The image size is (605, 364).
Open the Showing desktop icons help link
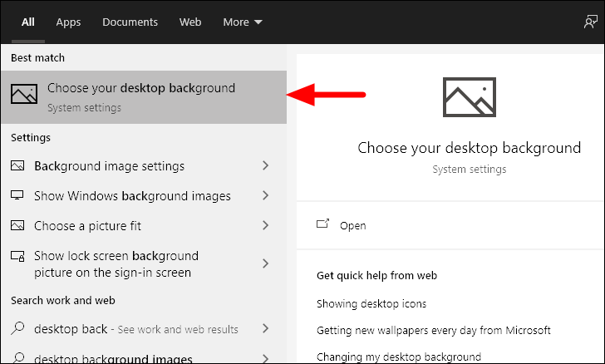[371, 304]
